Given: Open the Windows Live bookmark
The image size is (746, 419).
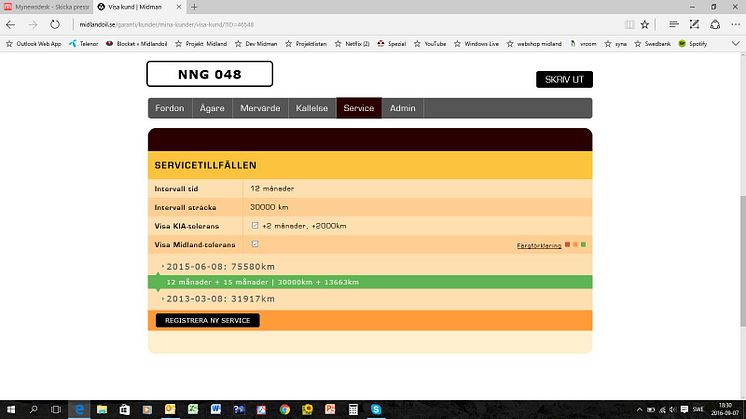Looking at the screenshot, I should (476, 44).
